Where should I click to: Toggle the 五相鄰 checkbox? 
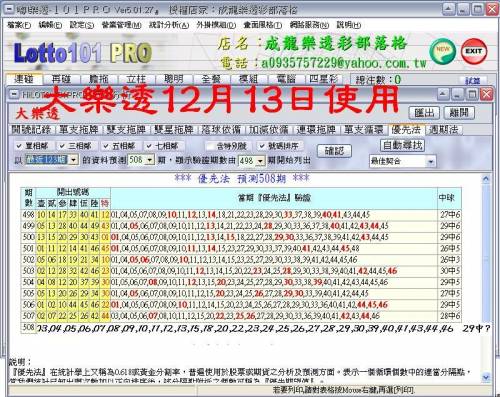pyautogui.click(x=106, y=146)
